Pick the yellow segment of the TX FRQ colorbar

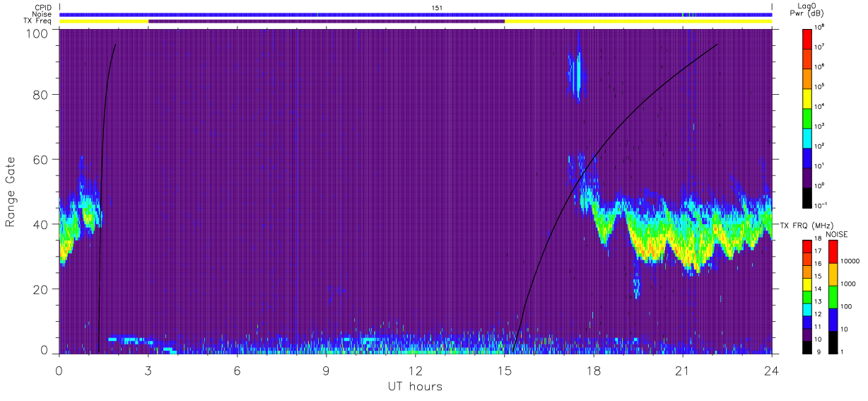coord(807,284)
